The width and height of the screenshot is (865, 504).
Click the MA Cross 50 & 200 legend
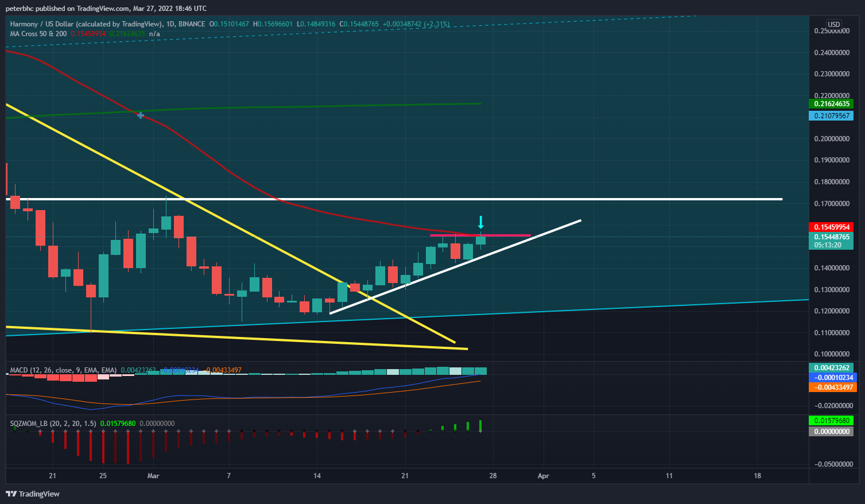(38, 34)
